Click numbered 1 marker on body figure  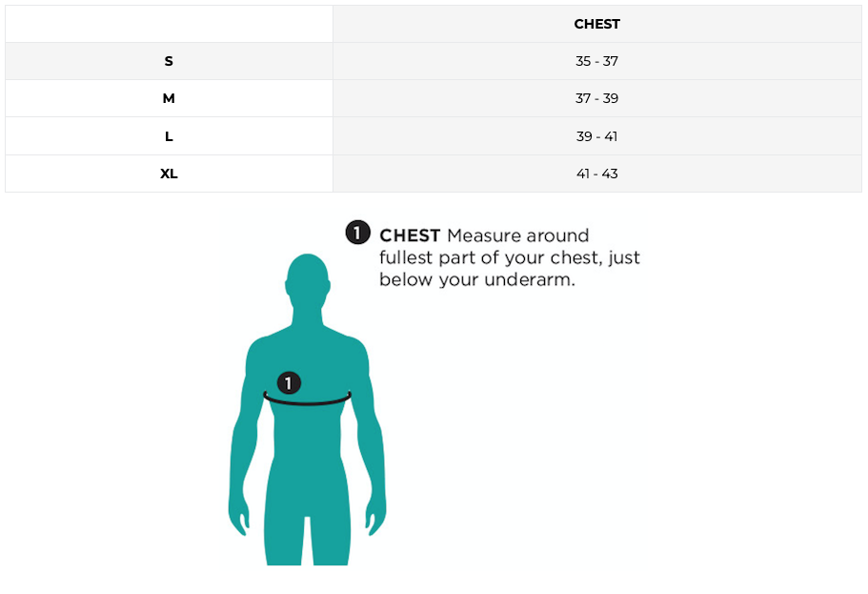(289, 383)
